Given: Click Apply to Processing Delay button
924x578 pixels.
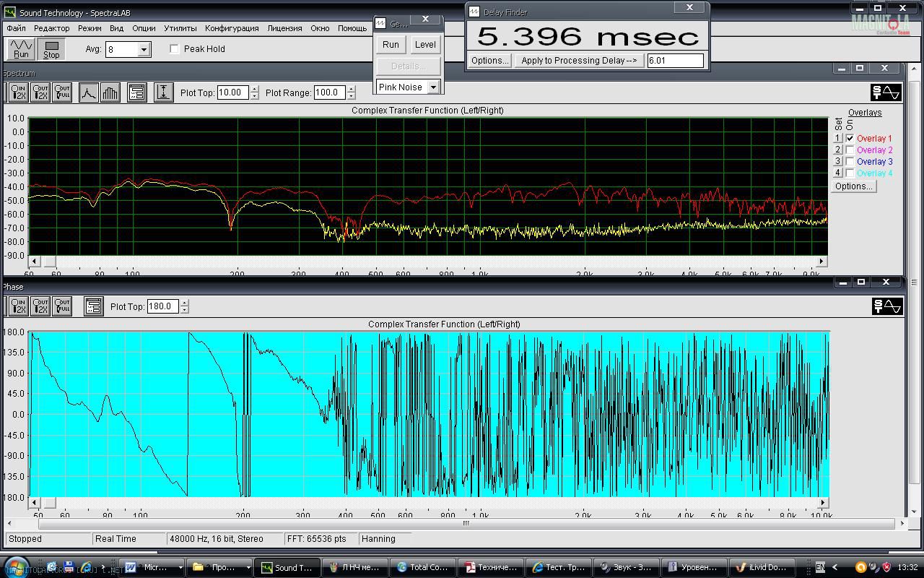Looking at the screenshot, I should click(579, 61).
